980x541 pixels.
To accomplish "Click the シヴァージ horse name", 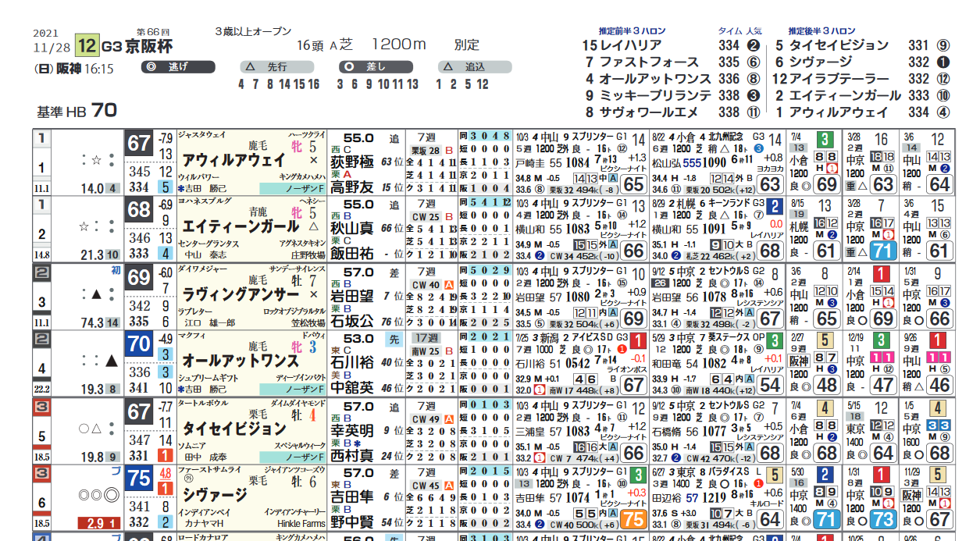I will [214, 495].
